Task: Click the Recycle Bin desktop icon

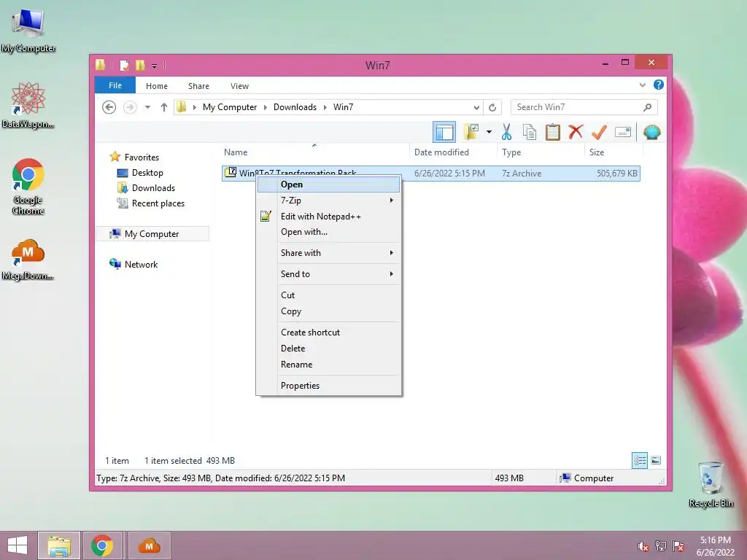Action: point(711,484)
